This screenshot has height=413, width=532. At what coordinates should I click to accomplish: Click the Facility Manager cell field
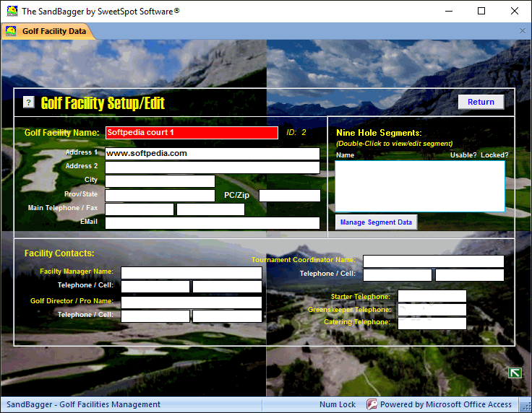(x=227, y=287)
